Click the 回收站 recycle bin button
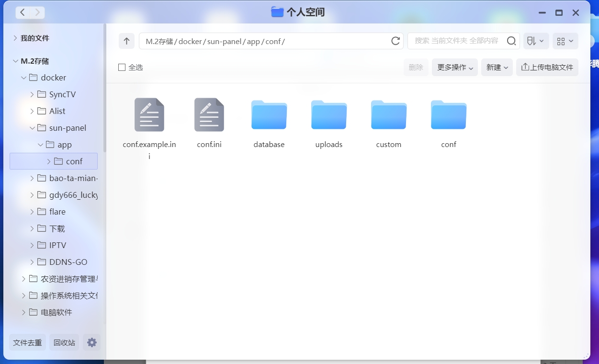Viewport: 599px width, 364px height. point(64,342)
